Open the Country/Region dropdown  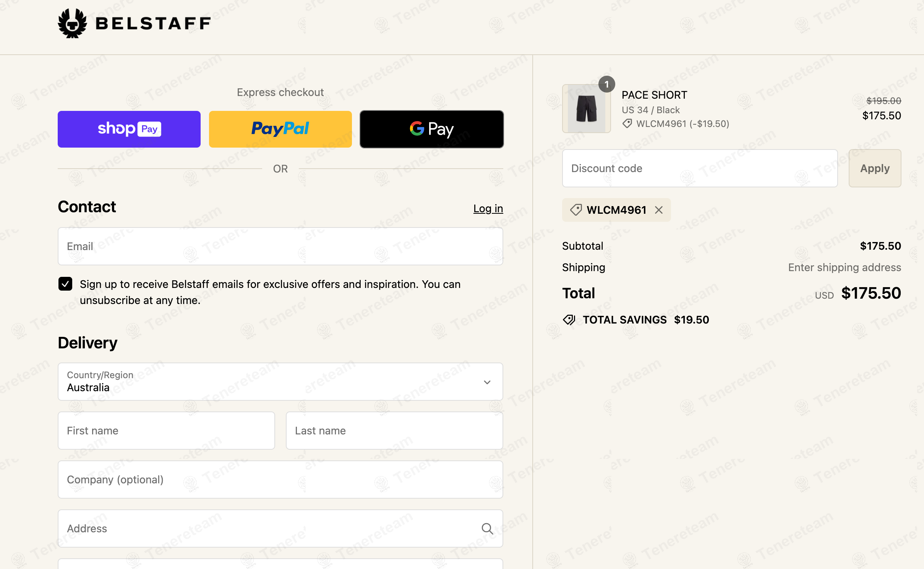[x=280, y=382]
